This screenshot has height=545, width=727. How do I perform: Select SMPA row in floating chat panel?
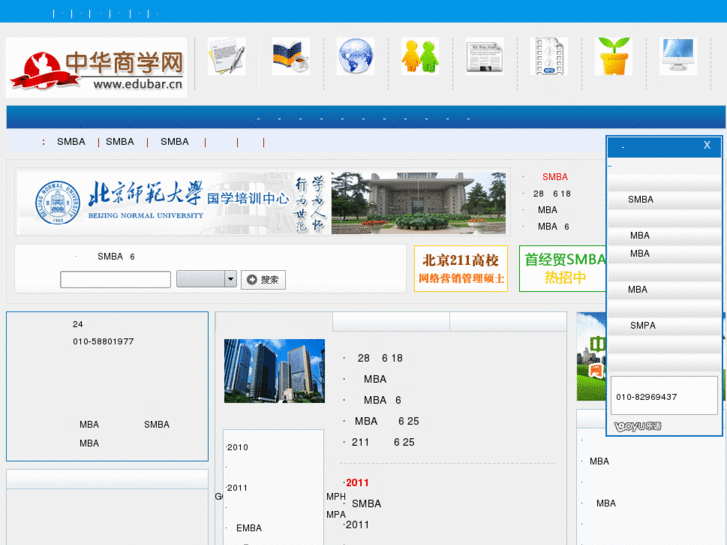664,326
